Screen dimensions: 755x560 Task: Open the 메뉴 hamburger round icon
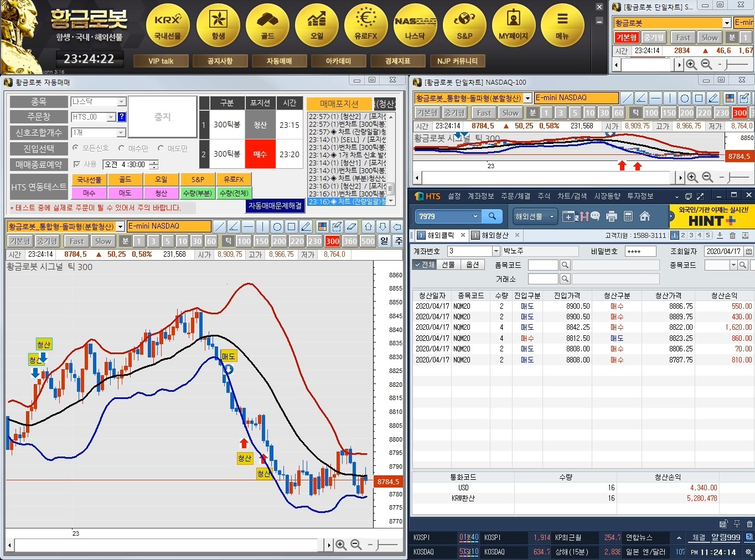[562, 25]
